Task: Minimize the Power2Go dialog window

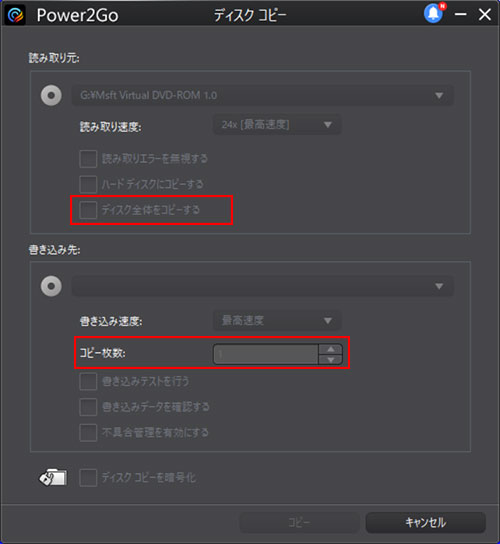Action: point(460,14)
